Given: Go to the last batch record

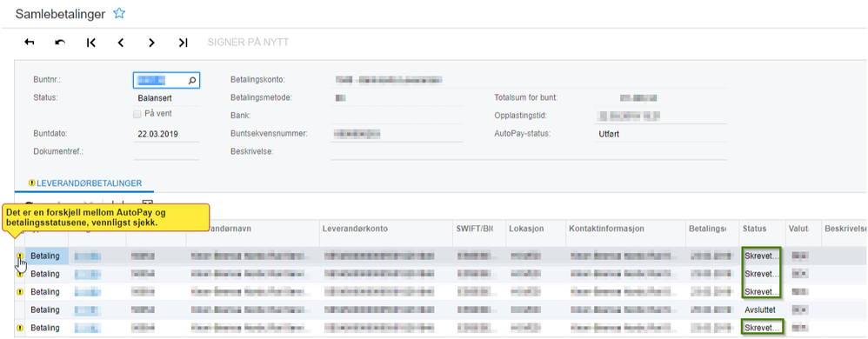Looking at the screenshot, I should (x=184, y=43).
